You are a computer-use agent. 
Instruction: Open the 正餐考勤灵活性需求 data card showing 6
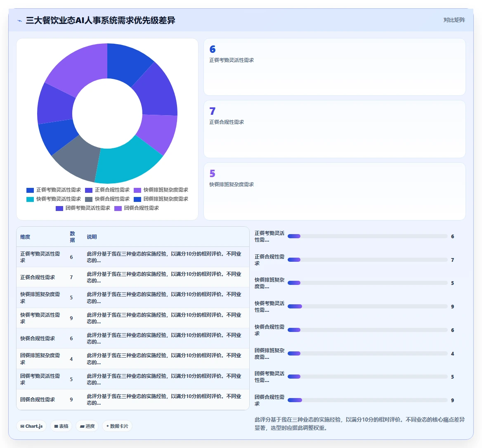click(x=334, y=67)
